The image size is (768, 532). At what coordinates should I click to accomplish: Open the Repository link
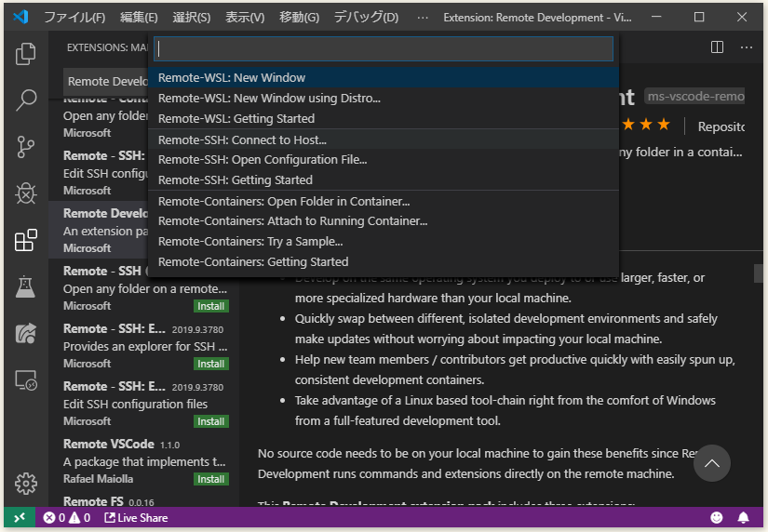721,126
